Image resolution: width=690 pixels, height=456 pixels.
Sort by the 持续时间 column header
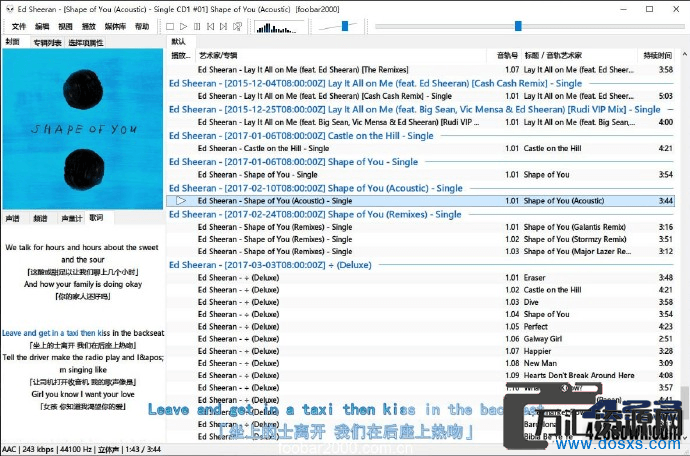[657, 55]
